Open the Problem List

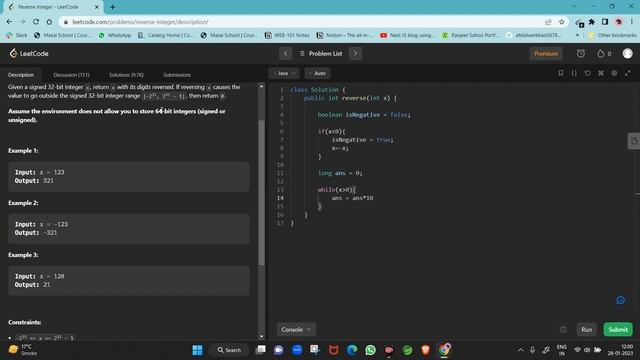pyautogui.click(x=321, y=53)
